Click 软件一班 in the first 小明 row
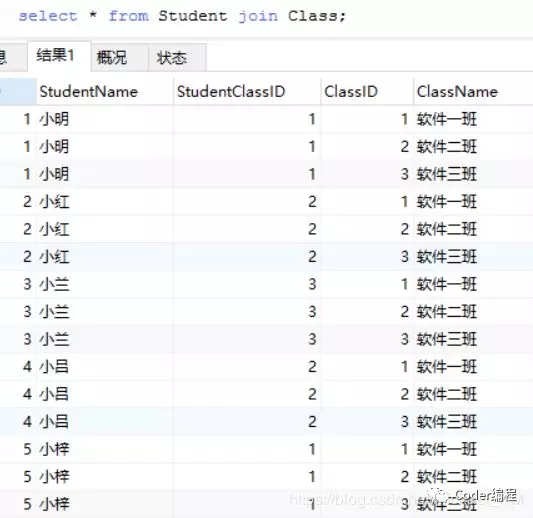 [447, 119]
